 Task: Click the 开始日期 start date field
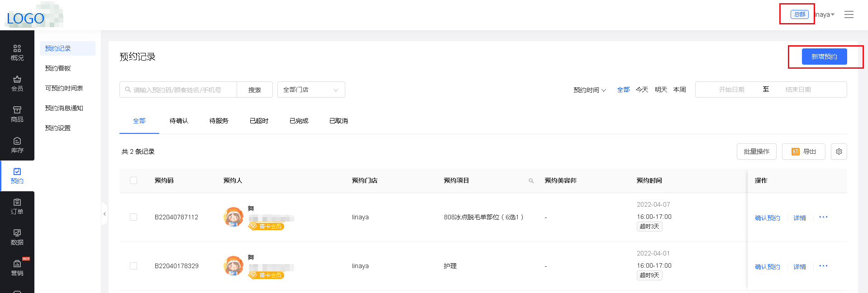[x=731, y=90]
